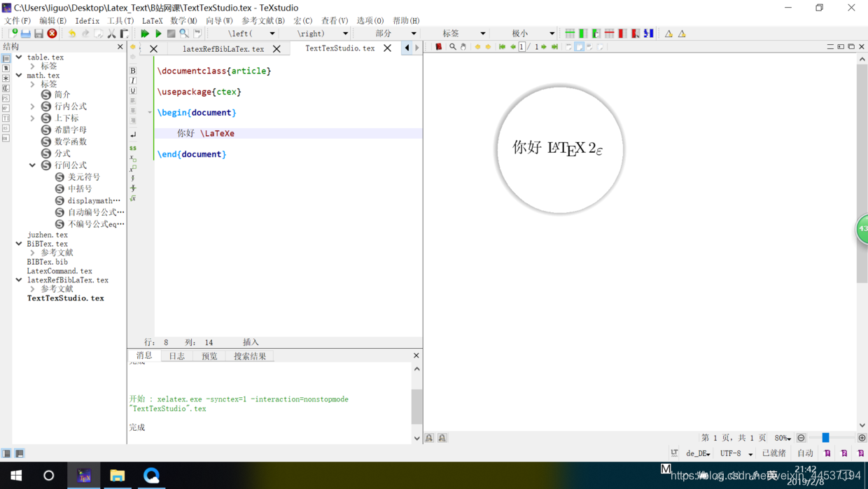Image resolution: width=868 pixels, height=489 pixels.
Task: Go to first page in PDF viewer
Action: 502,47
